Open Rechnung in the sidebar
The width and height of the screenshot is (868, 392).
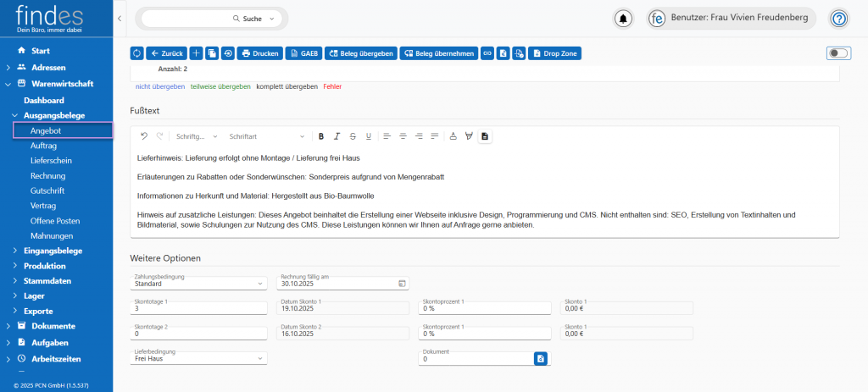pos(47,175)
